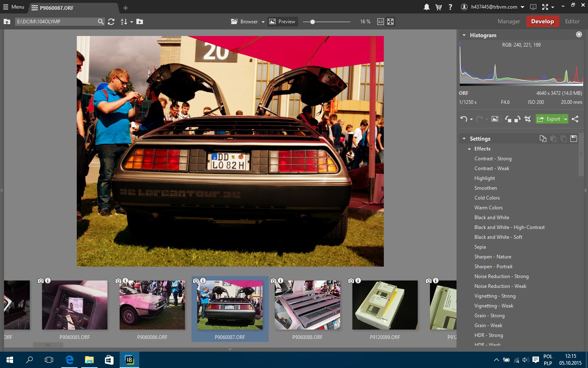
Task: Open the Export dropdown arrow
Action: coord(566,119)
